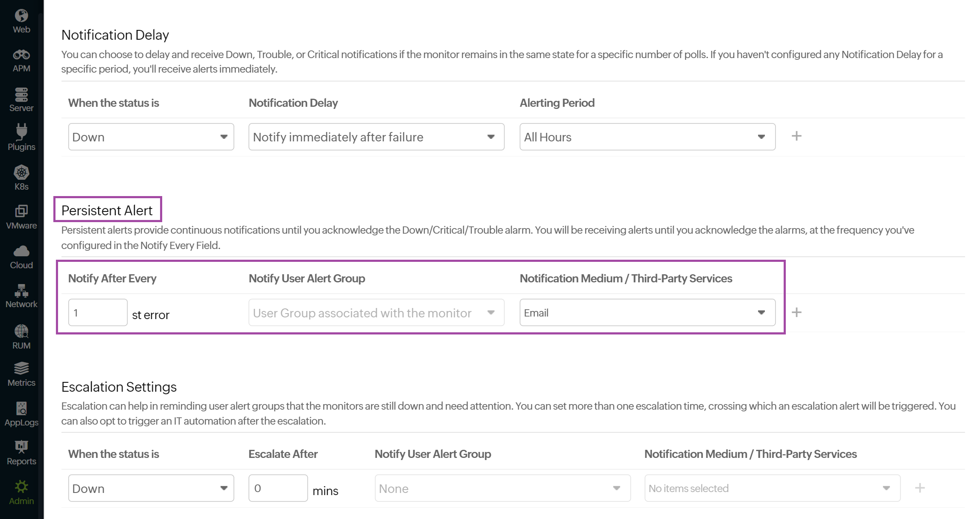Open K8s monitoring icon
The height and width of the screenshot is (519, 980).
pyautogui.click(x=21, y=178)
